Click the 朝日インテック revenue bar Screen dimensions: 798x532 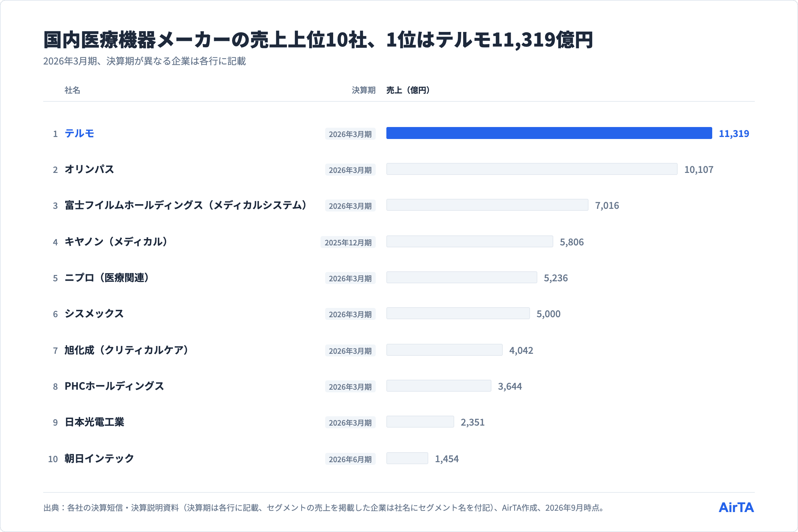(407, 459)
